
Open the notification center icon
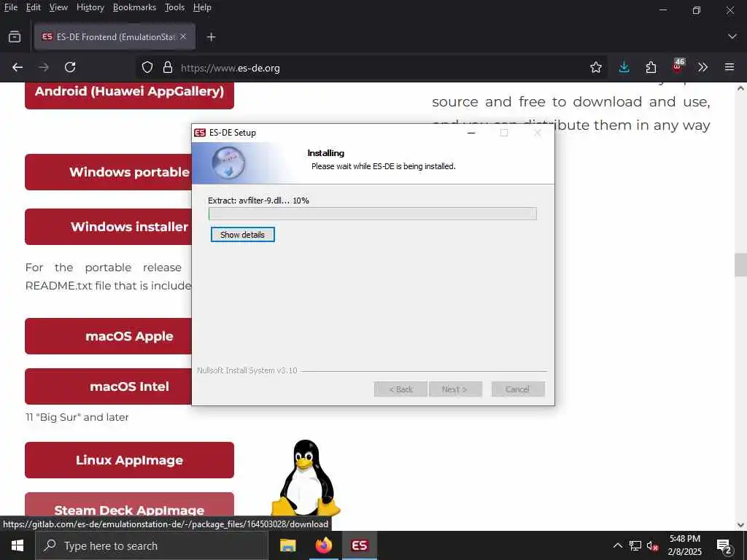pyautogui.click(x=724, y=546)
